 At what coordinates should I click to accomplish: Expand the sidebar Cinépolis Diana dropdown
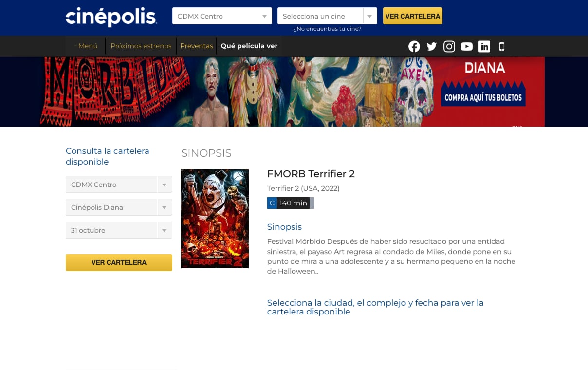[x=119, y=207]
